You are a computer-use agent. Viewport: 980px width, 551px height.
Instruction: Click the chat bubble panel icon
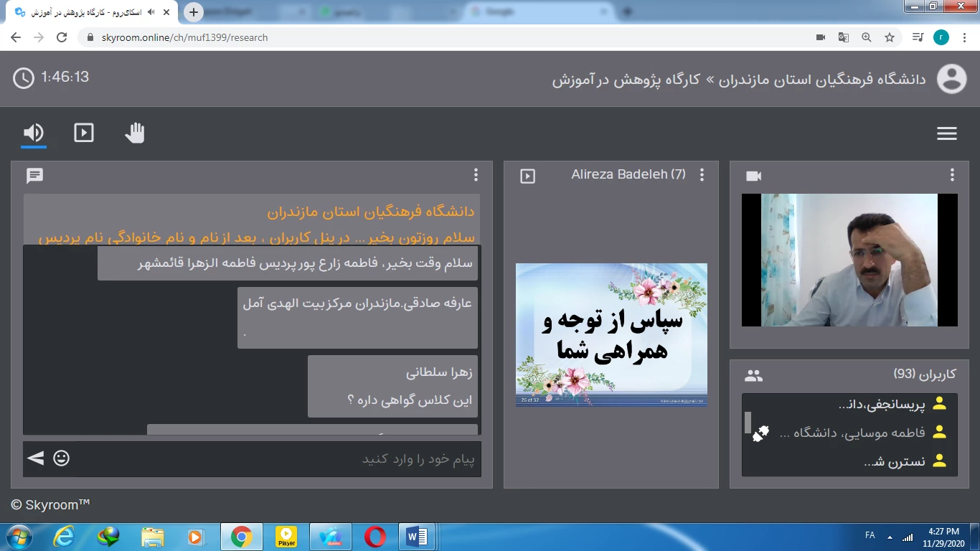click(34, 176)
